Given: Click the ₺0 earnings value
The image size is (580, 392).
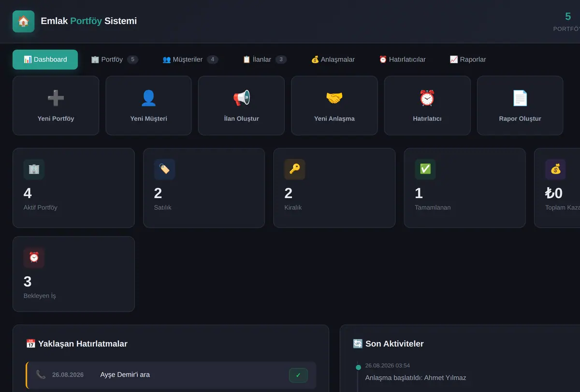Looking at the screenshot, I should click(x=554, y=193).
